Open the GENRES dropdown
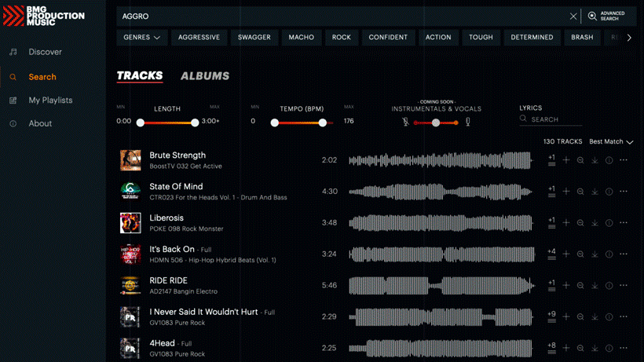 click(141, 38)
